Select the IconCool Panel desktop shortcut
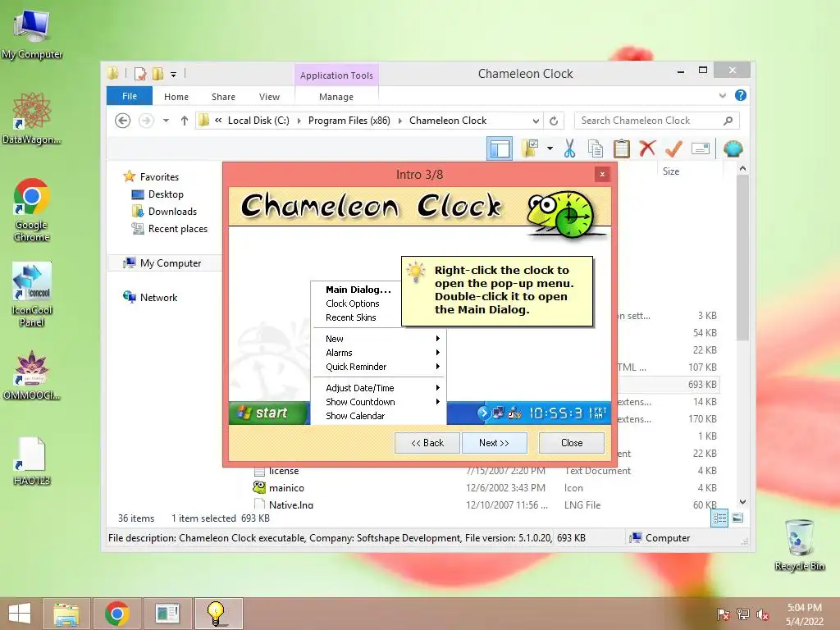 click(x=32, y=295)
